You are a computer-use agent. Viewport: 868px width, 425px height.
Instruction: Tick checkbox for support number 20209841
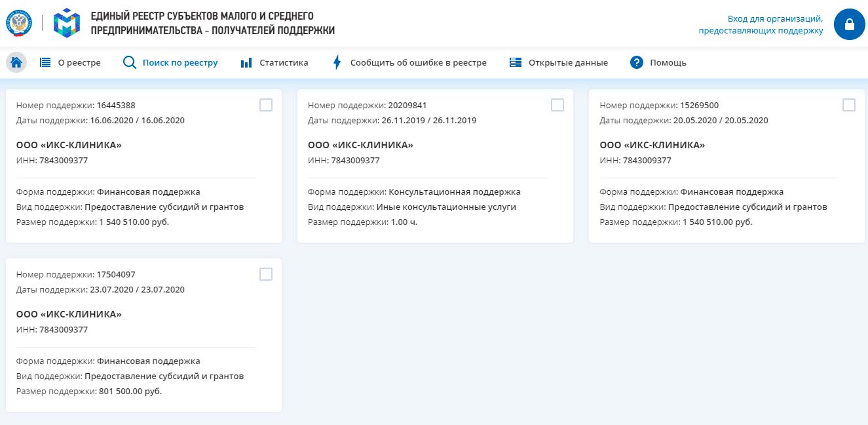557,105
